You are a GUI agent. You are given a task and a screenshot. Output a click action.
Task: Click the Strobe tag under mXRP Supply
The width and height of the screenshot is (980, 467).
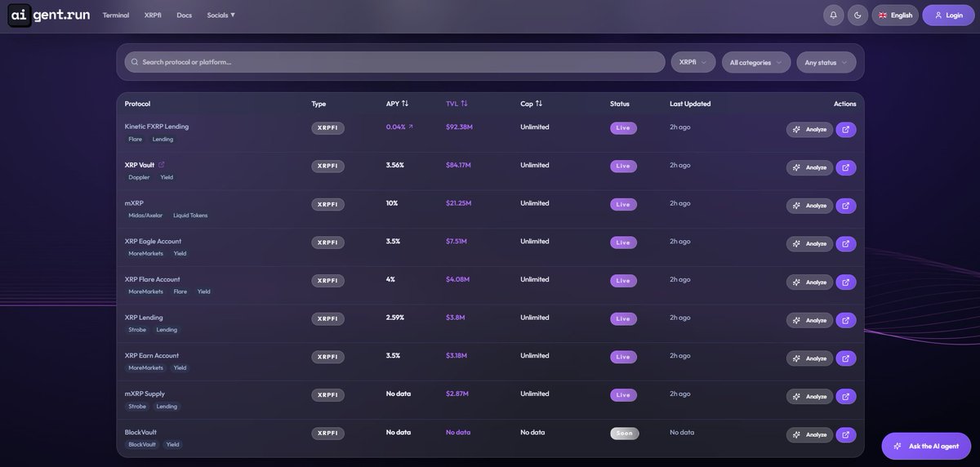point(137,406)
